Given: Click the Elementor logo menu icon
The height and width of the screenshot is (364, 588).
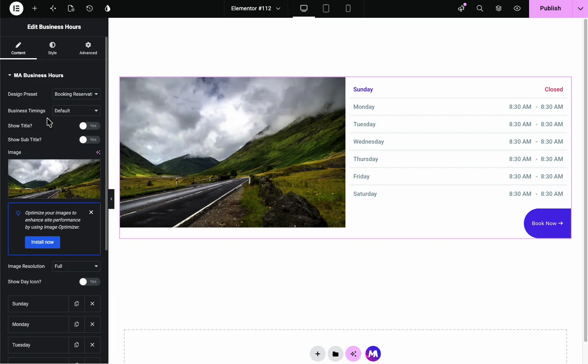Looking at the screenshot, I should (x=16, y=8).
